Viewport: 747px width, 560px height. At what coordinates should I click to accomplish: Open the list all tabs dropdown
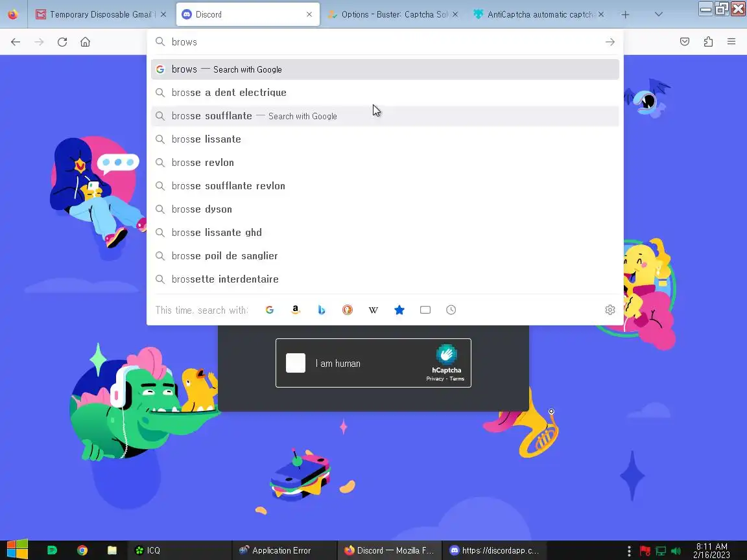(658, 14)
